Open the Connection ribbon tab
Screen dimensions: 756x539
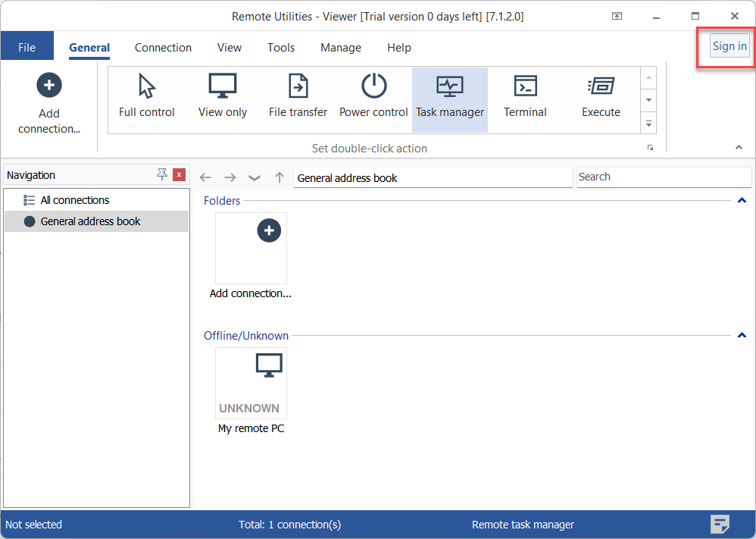tap(163, 48)
